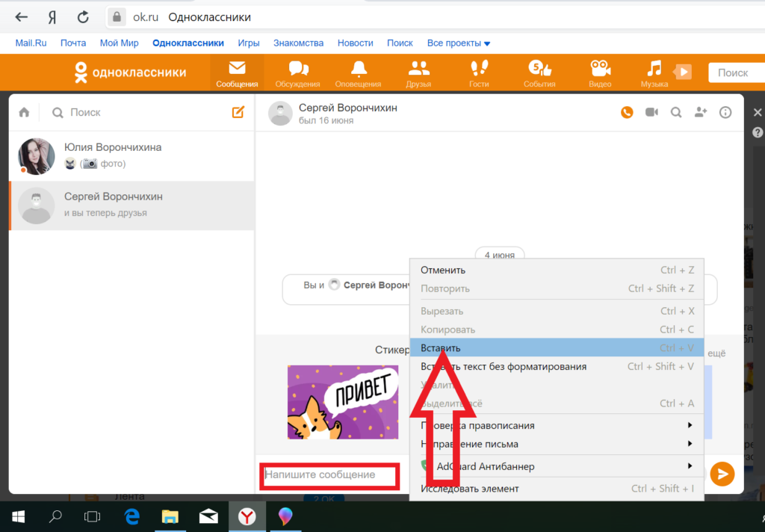The image size is (765, 532).
Task: Open Гости footprints icon
Action: [479, 73]
